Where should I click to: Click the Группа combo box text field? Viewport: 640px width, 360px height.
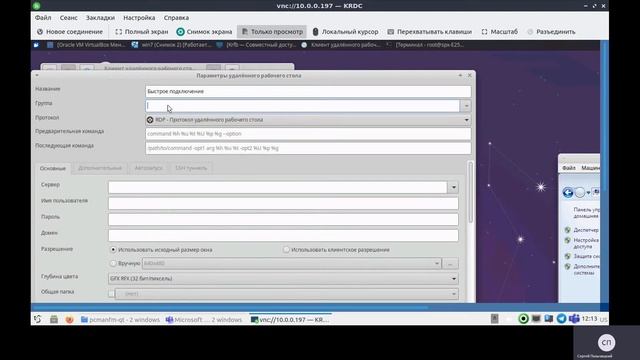[x=302, y=106]
